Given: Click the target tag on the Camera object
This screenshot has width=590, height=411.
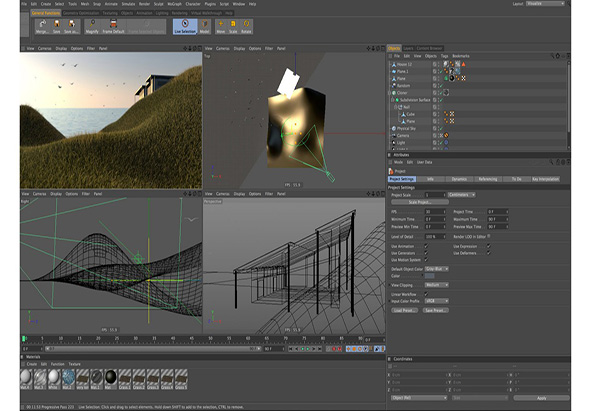Looking at the screenshot, I should pos(446,135).
